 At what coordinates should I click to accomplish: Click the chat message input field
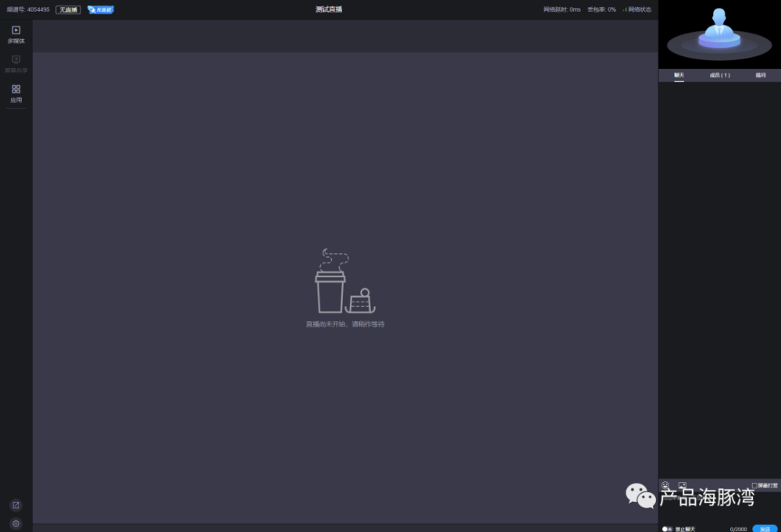tap(719, 507)
